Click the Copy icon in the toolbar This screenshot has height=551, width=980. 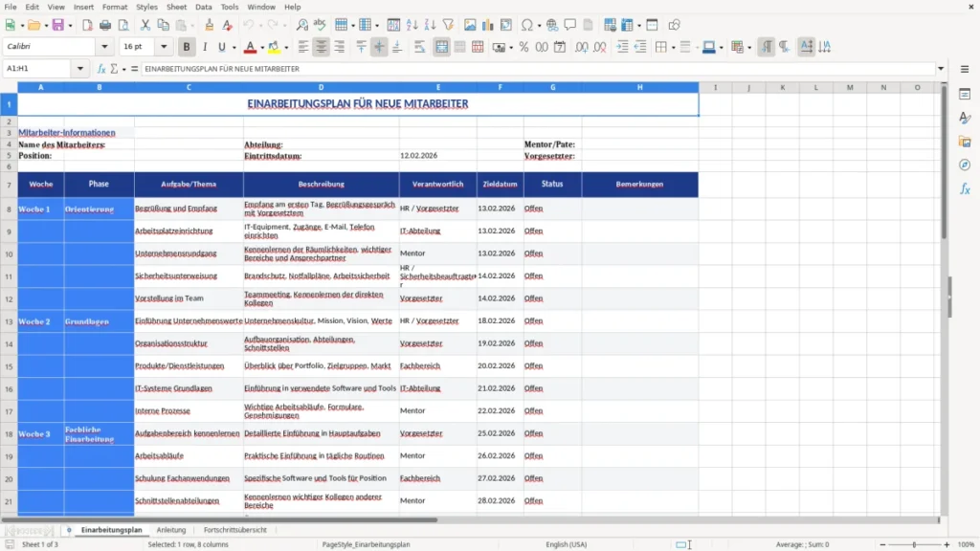click(163, 25)
